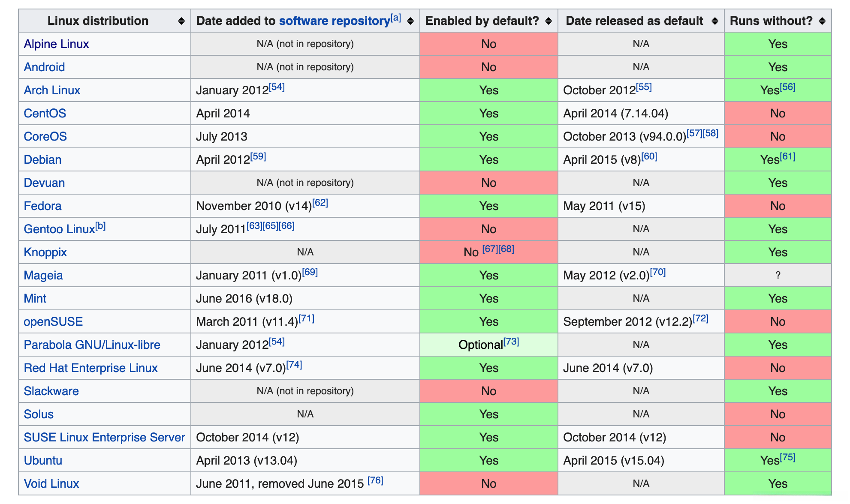Open SUSE Linux Enterprise Server link
This screenshot has width=850, height=504.
104,438
